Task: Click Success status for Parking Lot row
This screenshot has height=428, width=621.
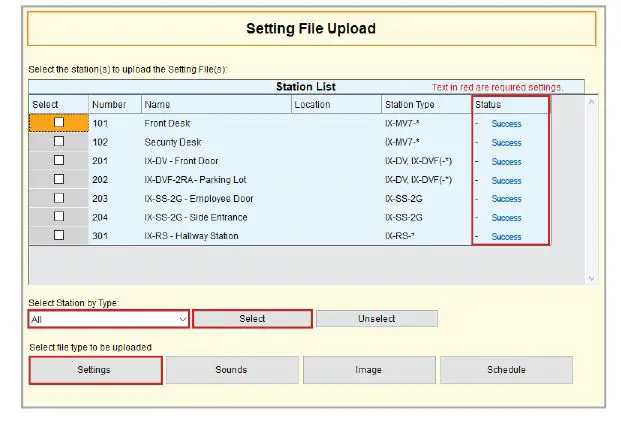Action: (x=506, y=181)
